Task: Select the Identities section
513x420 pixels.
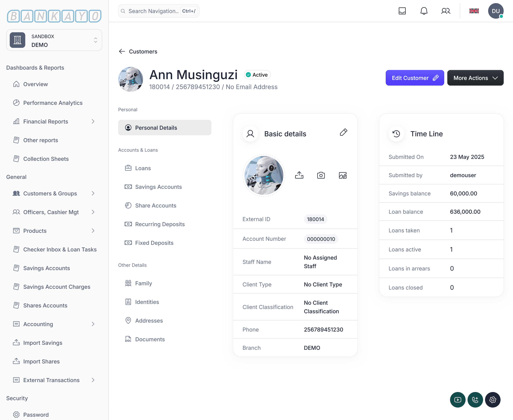Action: [147, 302]
